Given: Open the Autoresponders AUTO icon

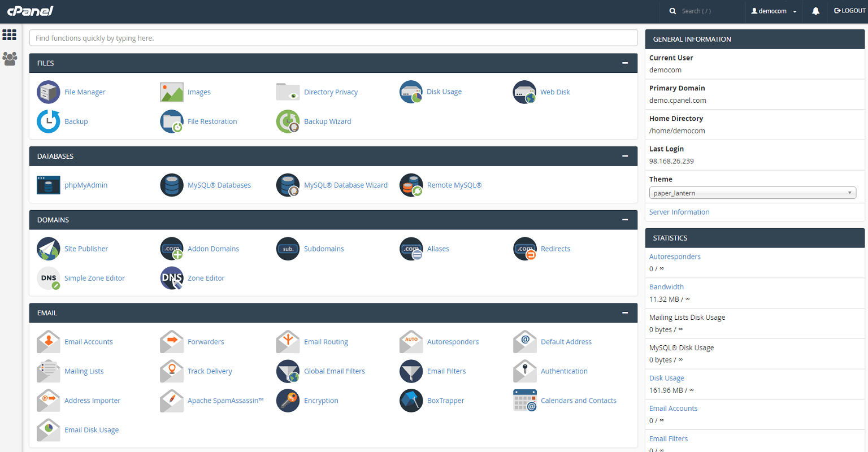Looking at the screenshot, I should click(x=411, y=342).
